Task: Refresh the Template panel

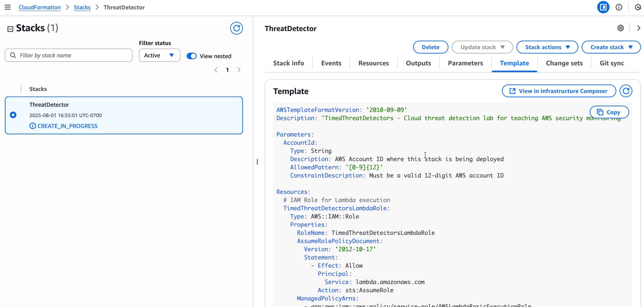Action: [x=626, y=91]
